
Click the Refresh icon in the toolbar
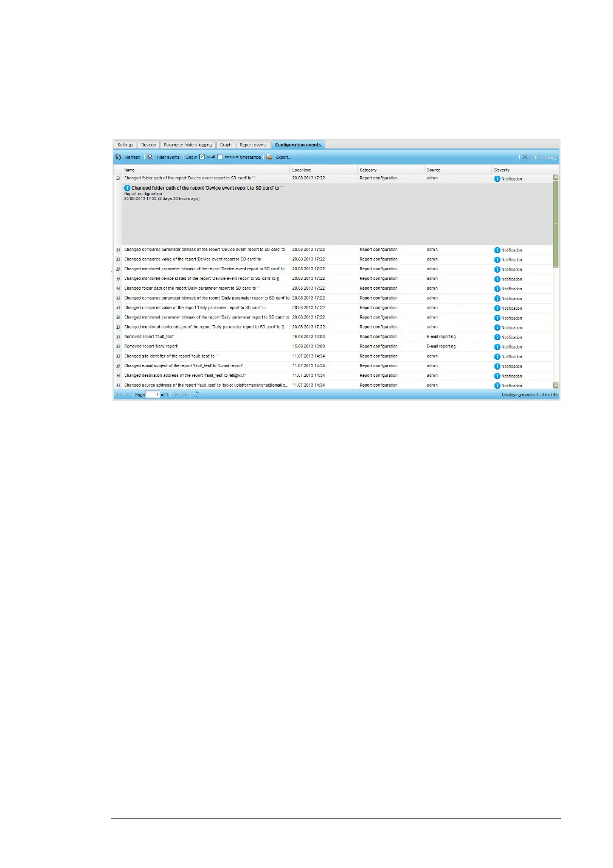coord(118,157)
